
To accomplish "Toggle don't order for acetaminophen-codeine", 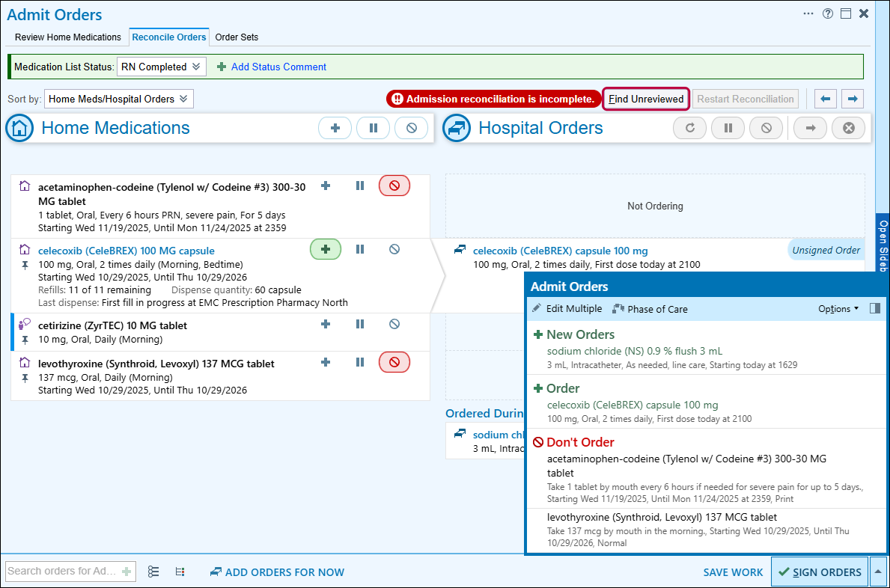I will pyautogui.click(x=394, y=186).
